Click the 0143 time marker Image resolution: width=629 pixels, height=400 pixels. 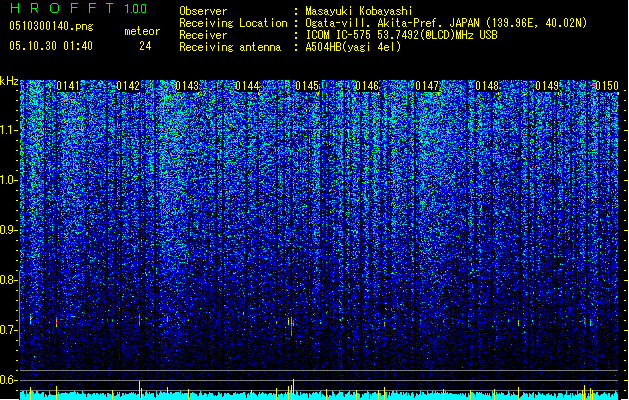(187, 86)
